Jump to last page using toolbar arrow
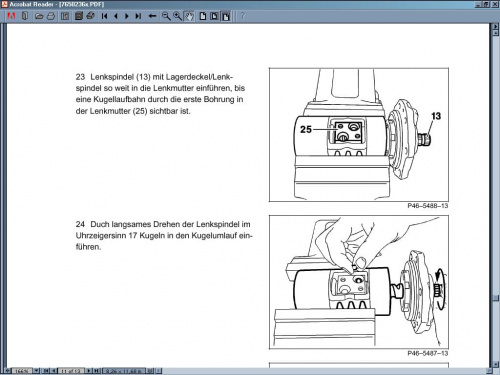Screen dimensions: 500x375 pos(138,16)
